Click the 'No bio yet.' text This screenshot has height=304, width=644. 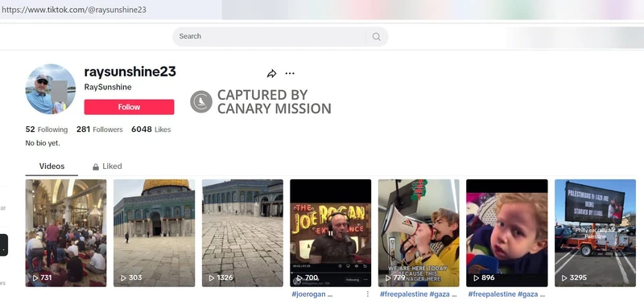[x=43, y=143]
